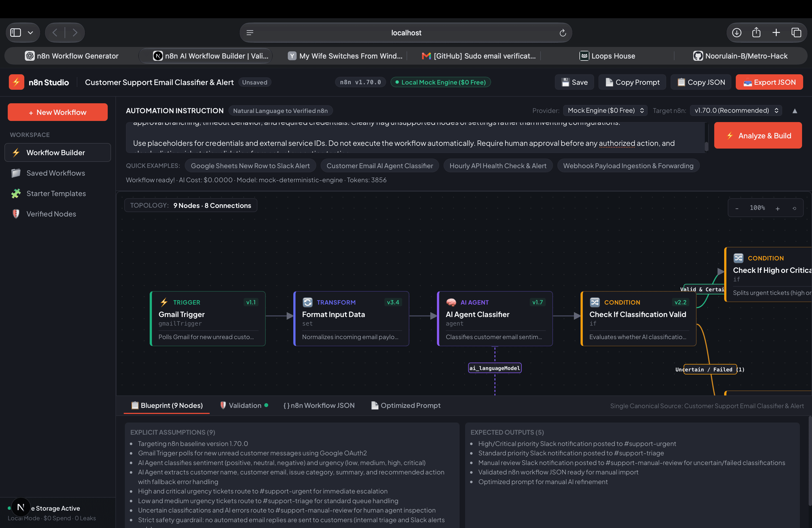Collapse the Automation Instruction panel triangle

pos(795,111)
